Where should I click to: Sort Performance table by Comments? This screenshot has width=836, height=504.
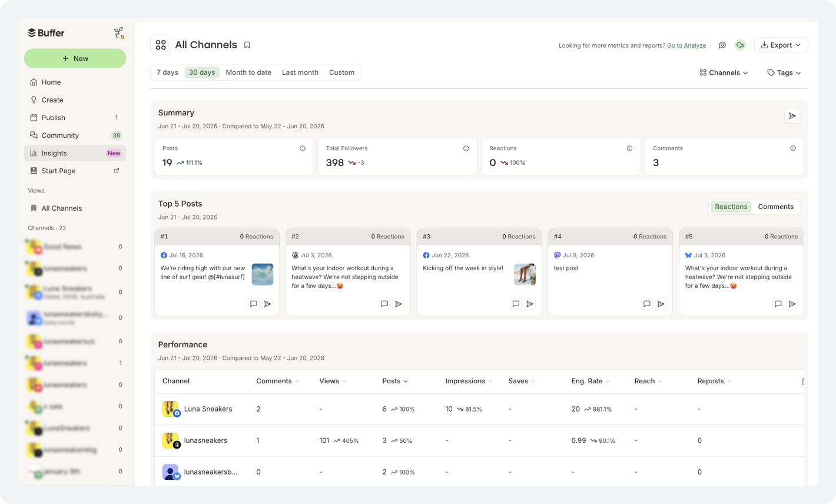point(277,381)
